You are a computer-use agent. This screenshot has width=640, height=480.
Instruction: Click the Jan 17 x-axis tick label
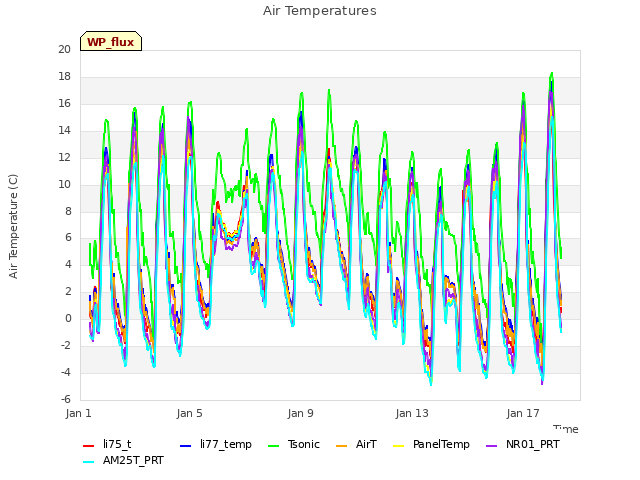click(523, 413)
